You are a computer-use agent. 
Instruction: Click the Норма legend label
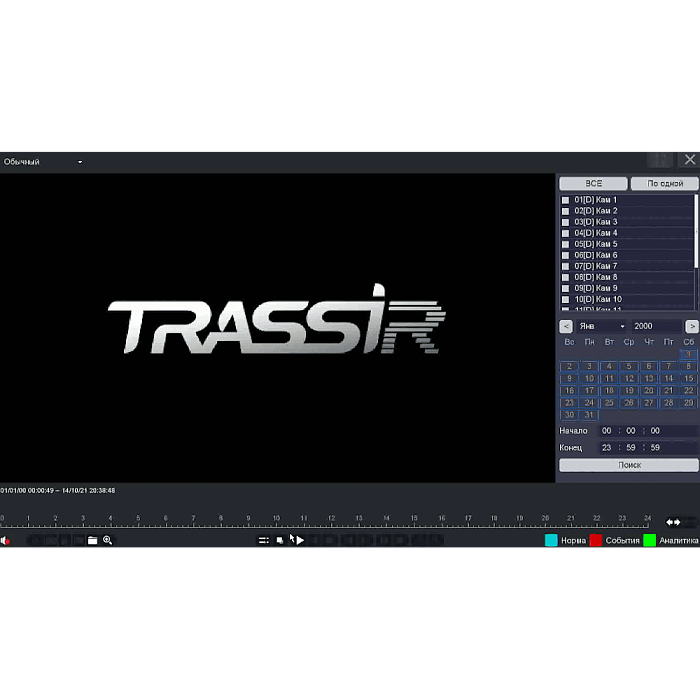[573, 541]
